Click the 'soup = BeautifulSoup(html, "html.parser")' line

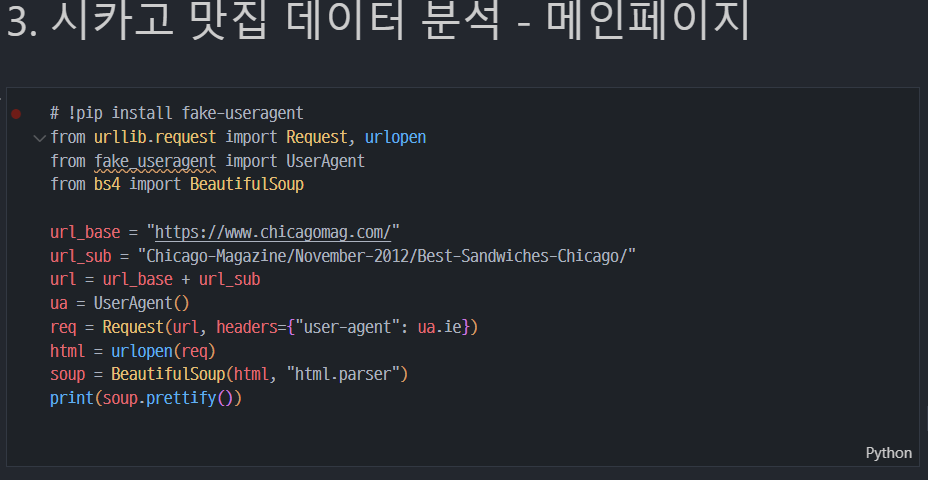point(230,375)
